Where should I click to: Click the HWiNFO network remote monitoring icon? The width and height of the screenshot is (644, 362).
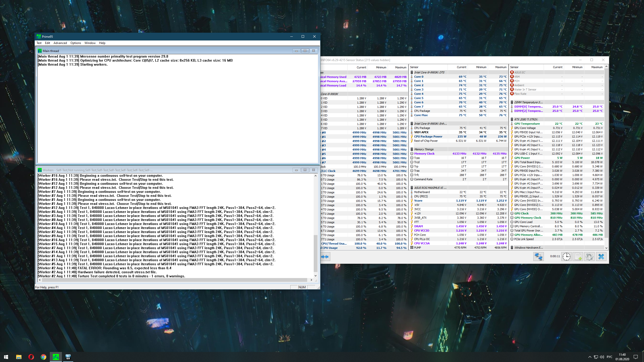539,257
